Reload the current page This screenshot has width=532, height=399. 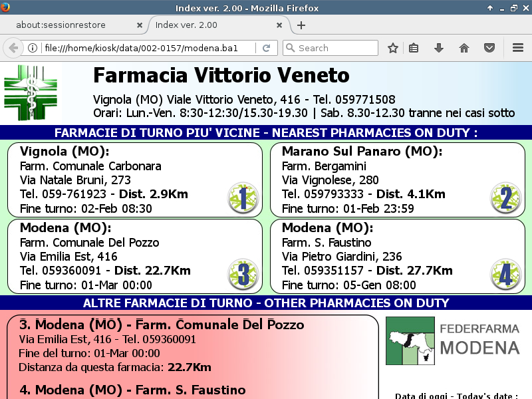pyautogui.click(x=266, y=48)
